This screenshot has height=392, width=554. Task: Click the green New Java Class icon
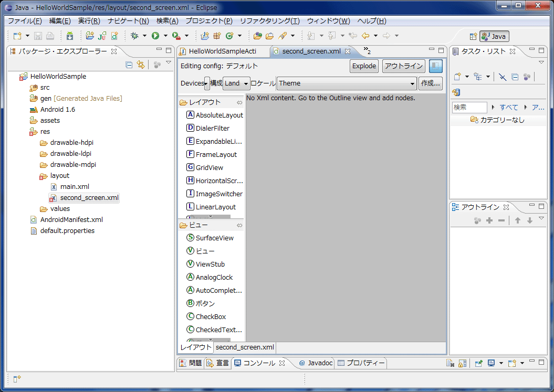pos(229,36)
